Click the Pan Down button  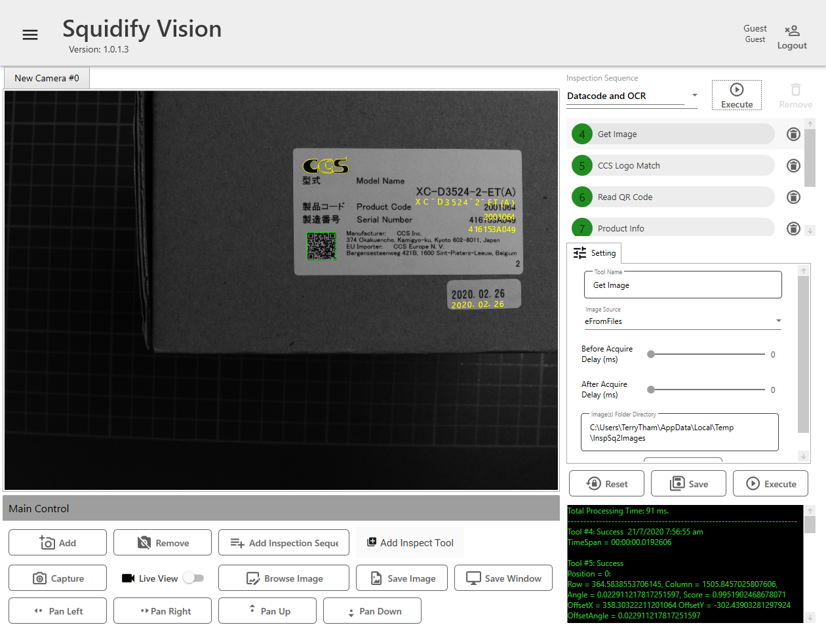pos(372,611)
